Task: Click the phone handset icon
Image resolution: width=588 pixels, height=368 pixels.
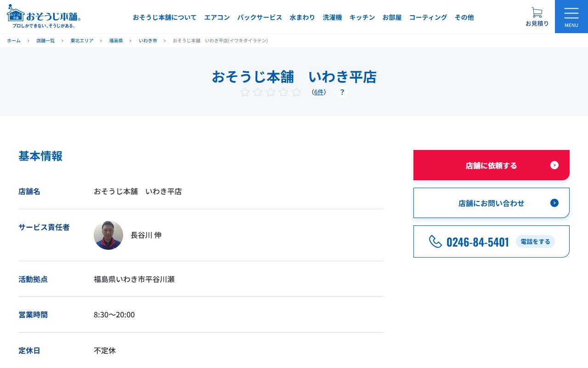Action: click(x=435, y=241)
